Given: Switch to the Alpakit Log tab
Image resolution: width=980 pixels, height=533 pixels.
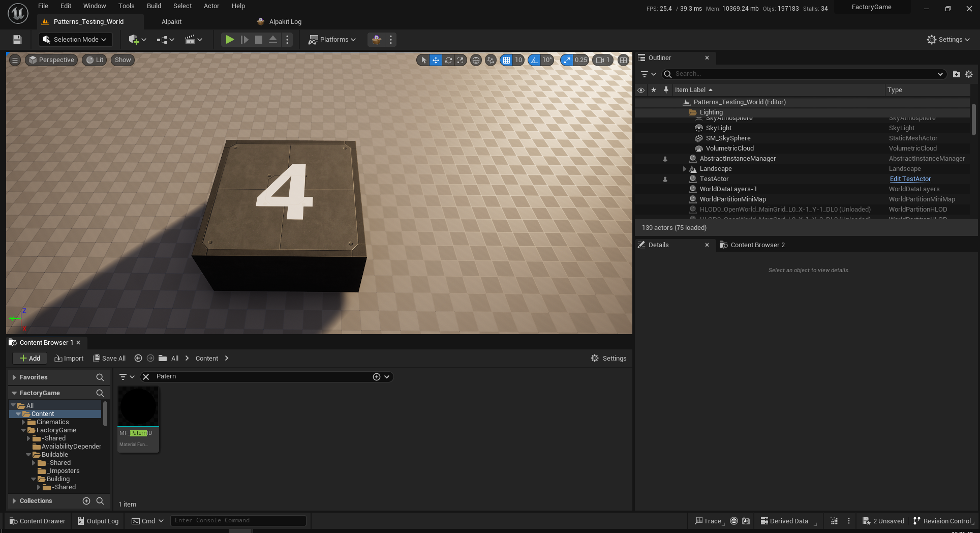Looking at the screenshot, I should coord(281,22).
